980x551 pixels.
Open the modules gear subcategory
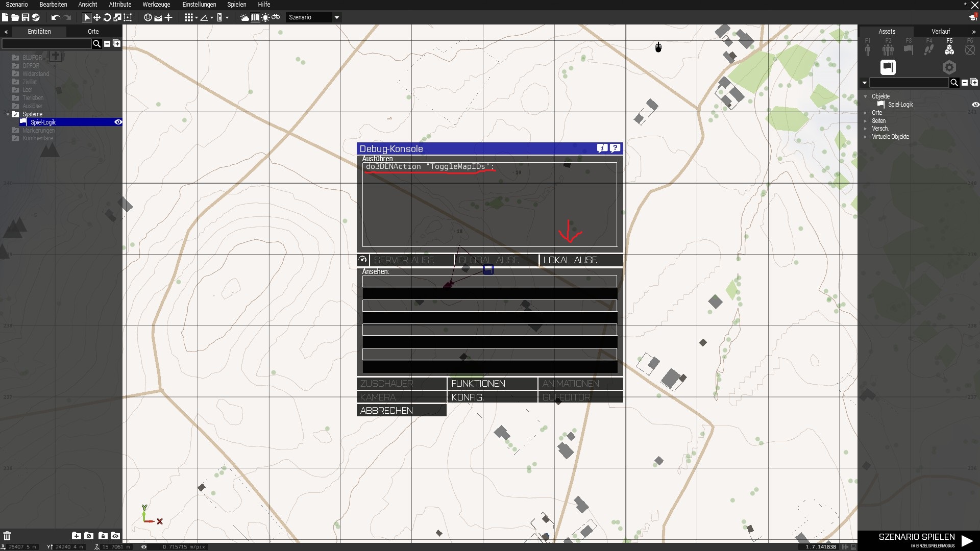coord(949,67)
